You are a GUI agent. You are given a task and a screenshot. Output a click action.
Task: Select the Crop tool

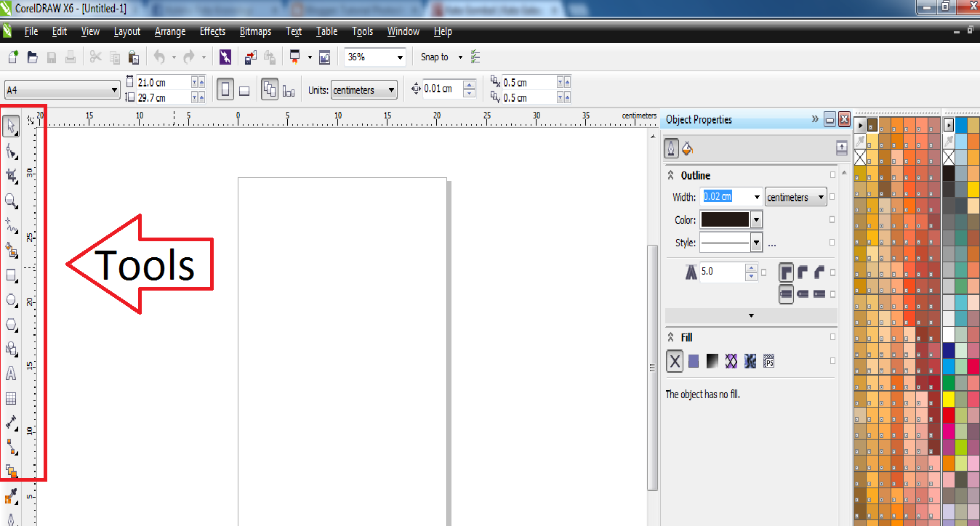point(11,176)
